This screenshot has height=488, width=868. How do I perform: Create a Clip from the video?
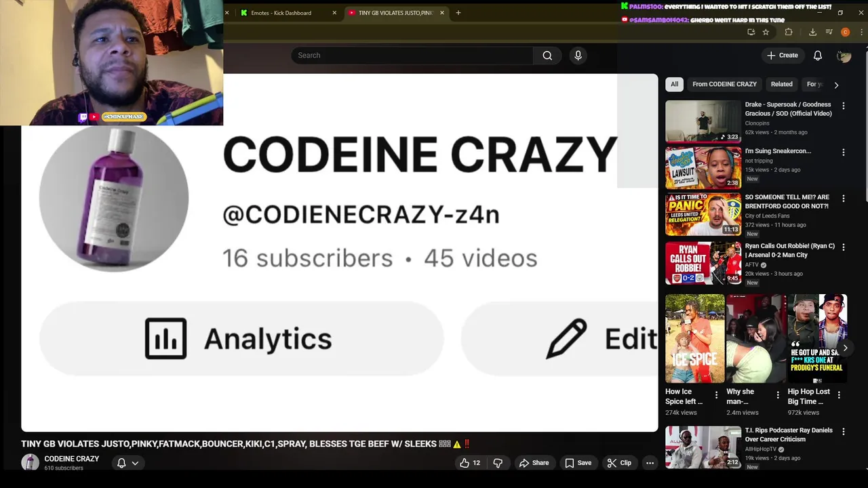click(x=619, y=463)
